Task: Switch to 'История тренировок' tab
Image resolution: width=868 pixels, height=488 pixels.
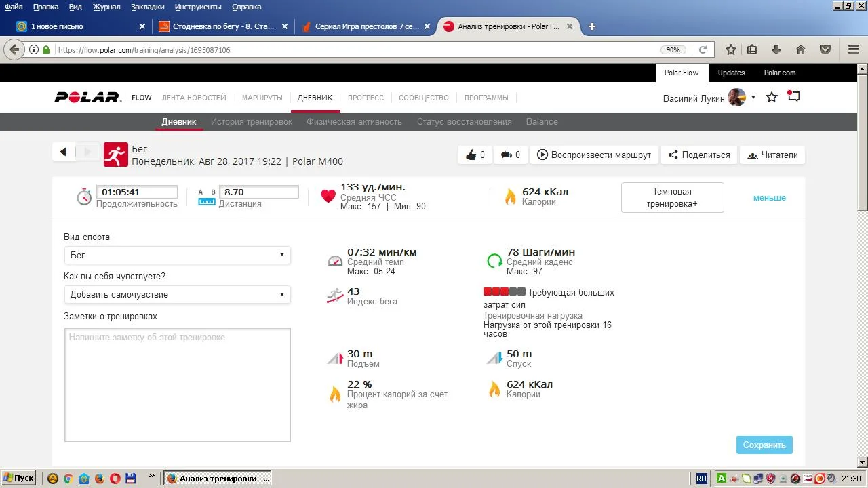Action: (251, 122)
